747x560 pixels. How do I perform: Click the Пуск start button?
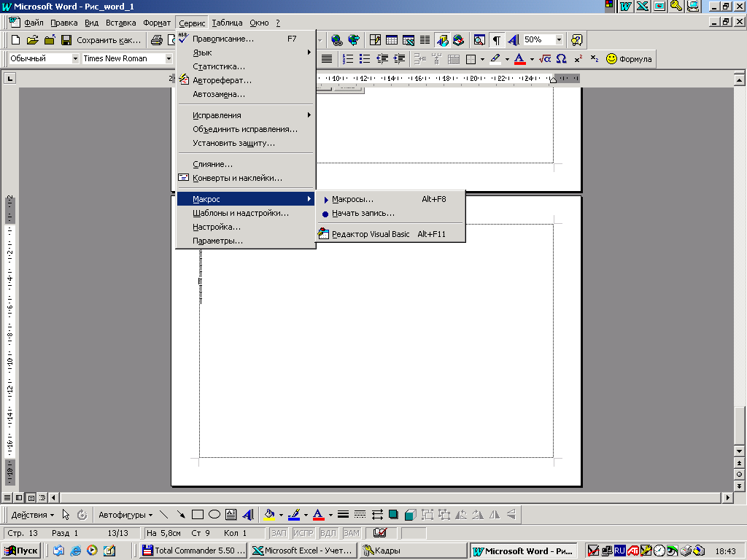click(21, 551)
